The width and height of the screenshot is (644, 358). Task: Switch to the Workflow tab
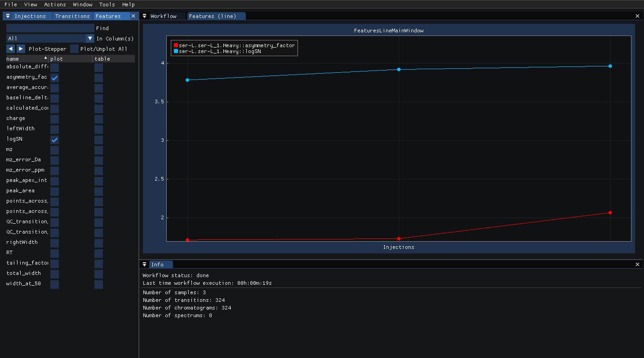(x=164, y=16)
